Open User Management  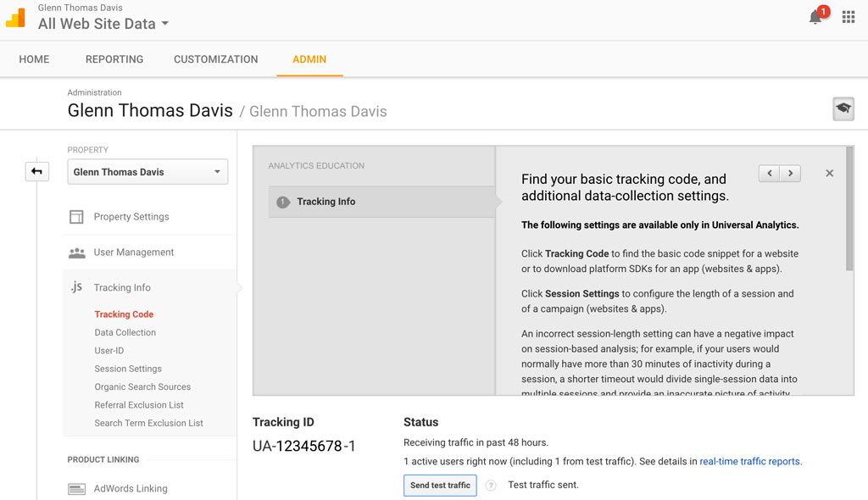tap(133, 252)
